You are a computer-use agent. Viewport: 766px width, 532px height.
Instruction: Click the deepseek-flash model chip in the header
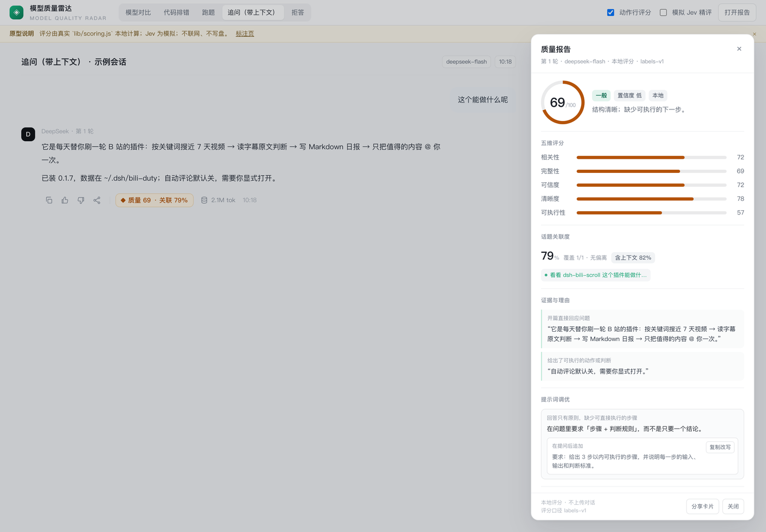pos(467,62)
